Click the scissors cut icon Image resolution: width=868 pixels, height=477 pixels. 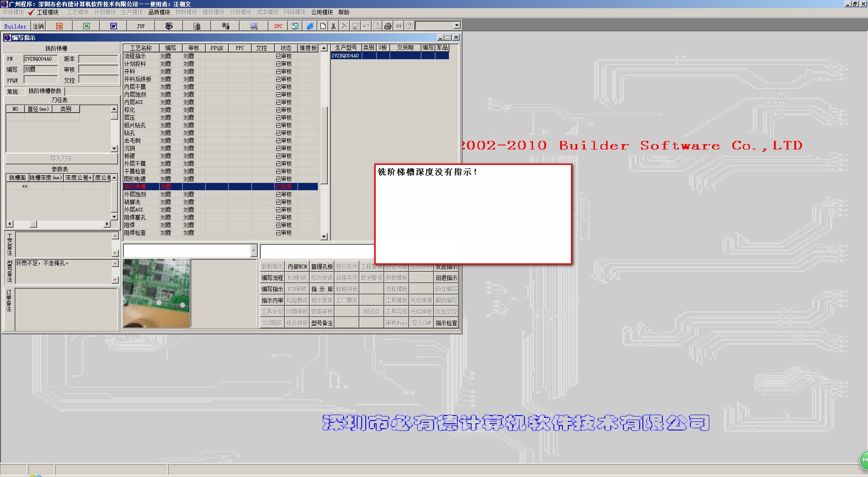click(x=334, y=26)
